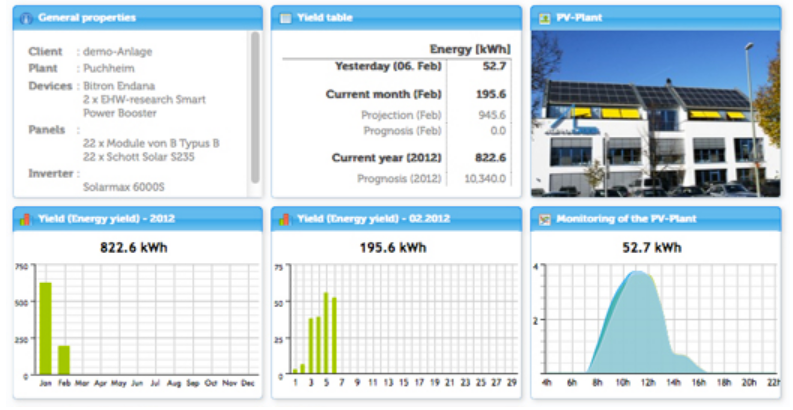Click the PV-Plant panel header icon

tap(545, 18)
